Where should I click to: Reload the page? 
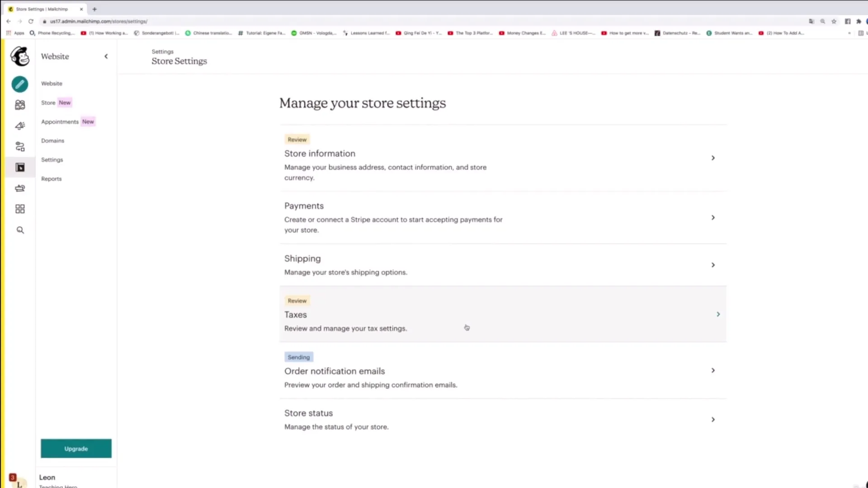[31, 21]
